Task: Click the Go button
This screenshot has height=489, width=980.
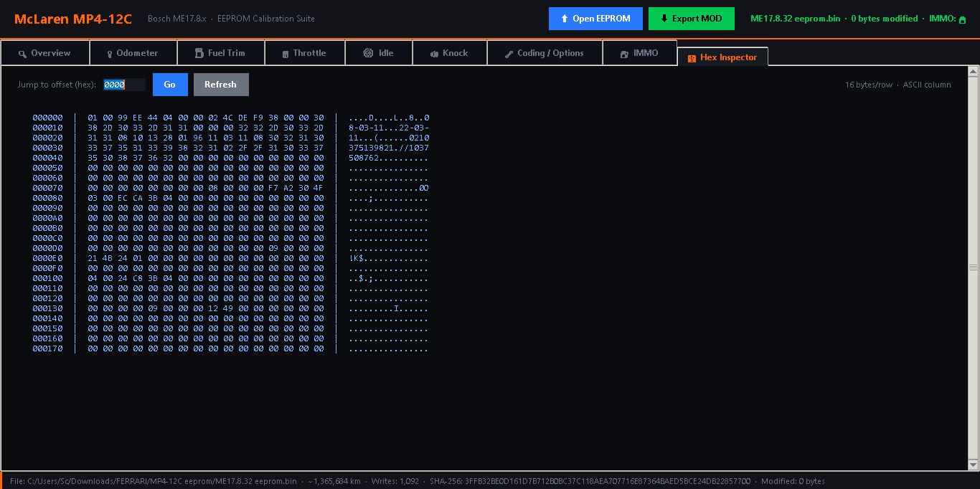Action: [170, 85]
